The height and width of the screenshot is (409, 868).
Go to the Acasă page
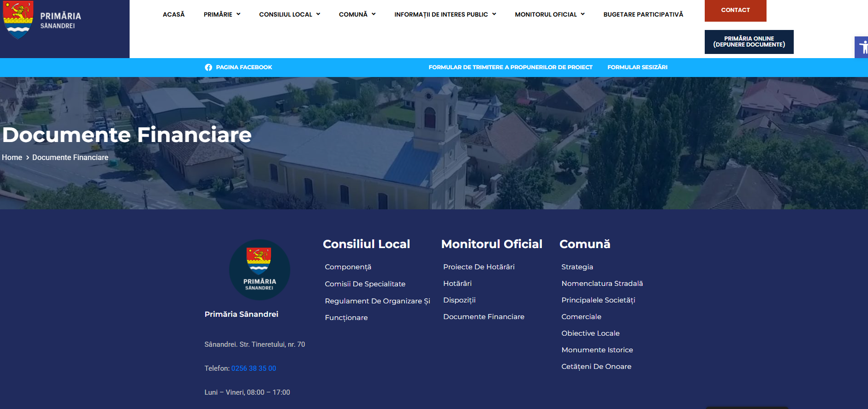tap(173, 14)
